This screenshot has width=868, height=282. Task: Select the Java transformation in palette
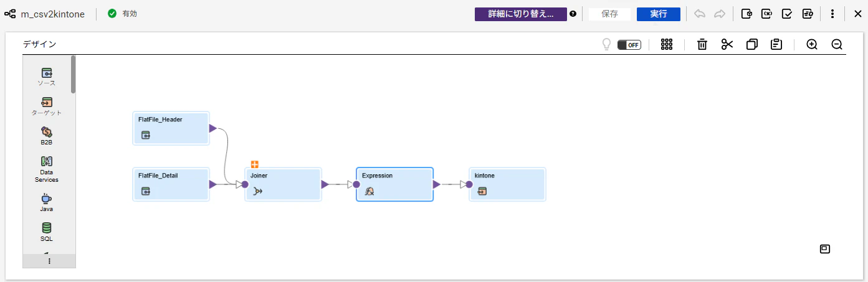tap(47, 202)
